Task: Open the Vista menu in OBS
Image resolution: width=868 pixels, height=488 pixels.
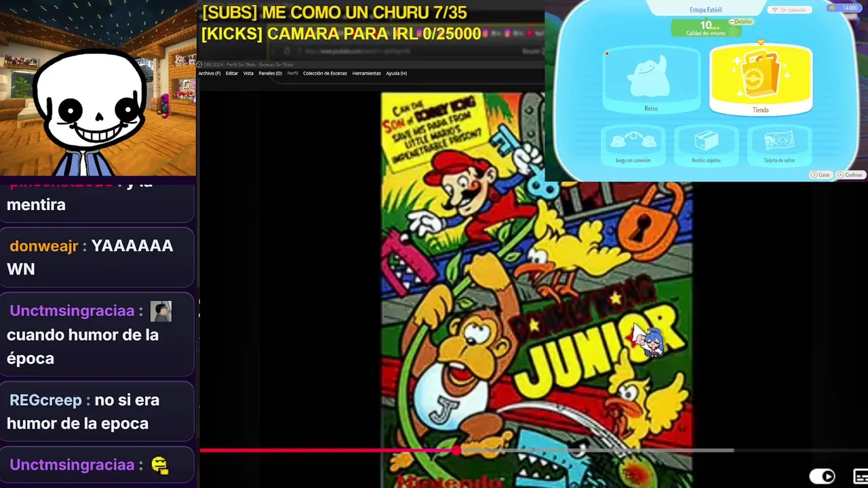Action: 248,73
